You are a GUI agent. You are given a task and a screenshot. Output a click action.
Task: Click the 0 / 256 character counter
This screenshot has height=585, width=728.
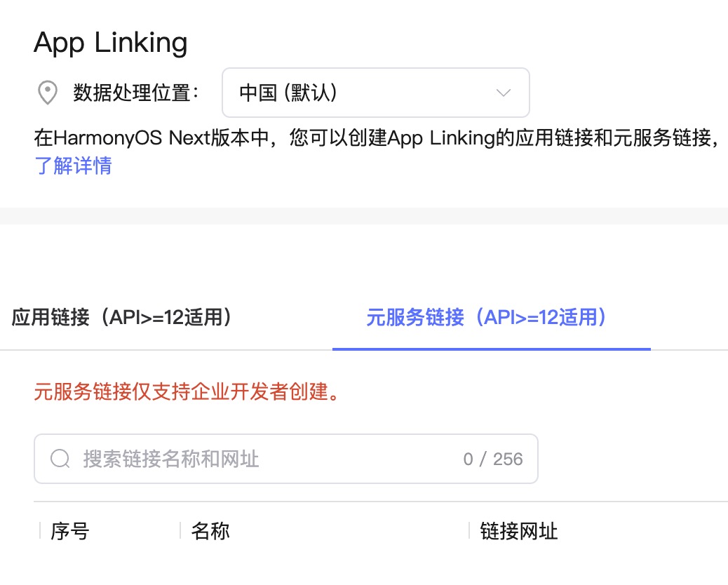click(x=493, y=459)
